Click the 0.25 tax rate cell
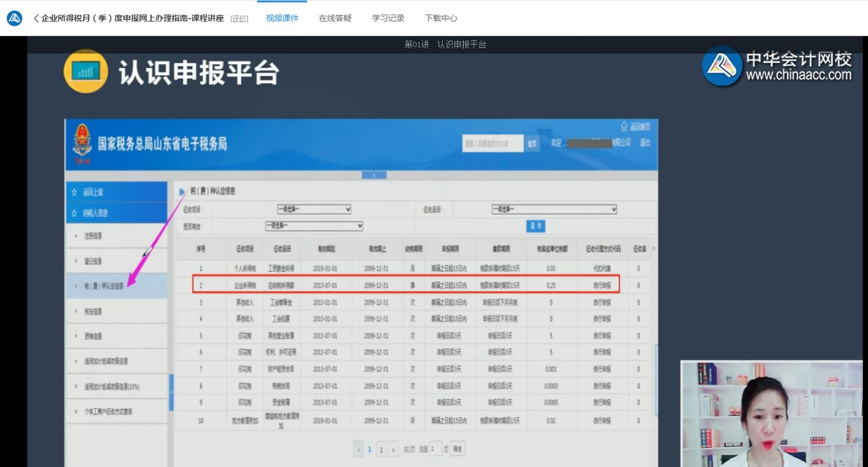The image size is (868, 467). pos(551,285)
